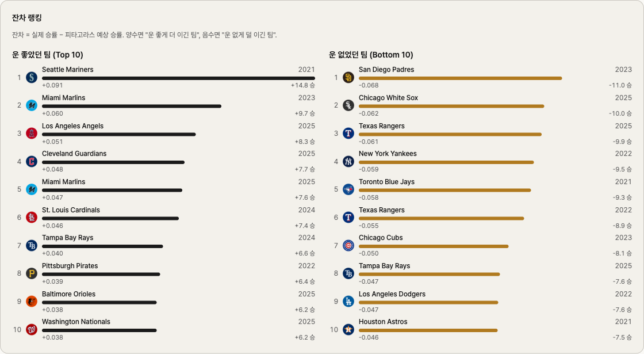Click the Chicago Cubs logo icon
Viewport: 644px width, 354px height.
pyautogui.click(x=348, y=246)
